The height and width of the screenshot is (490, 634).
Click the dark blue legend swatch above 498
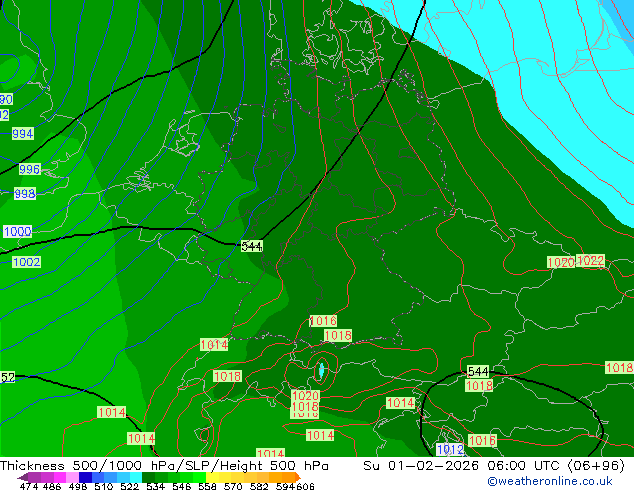[85, 477]
